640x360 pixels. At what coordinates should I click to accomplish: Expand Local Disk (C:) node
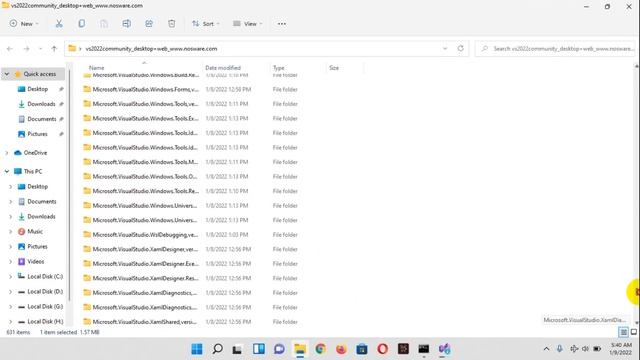click(x=10, y=277)
